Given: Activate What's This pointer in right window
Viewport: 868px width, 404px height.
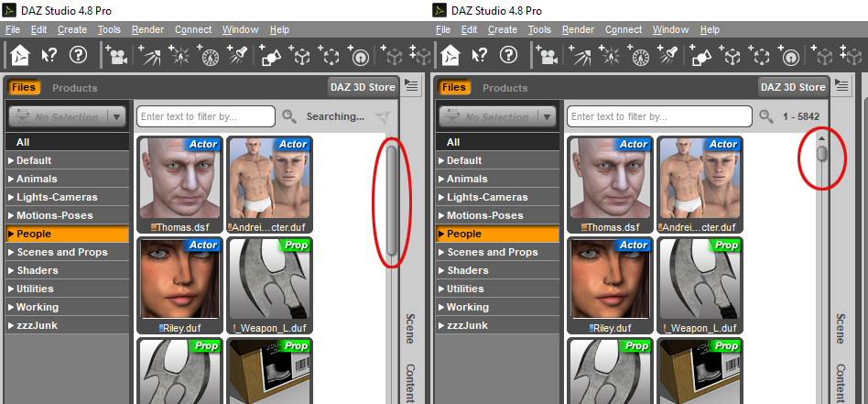Looking at the screenshot, I should 480,54.
